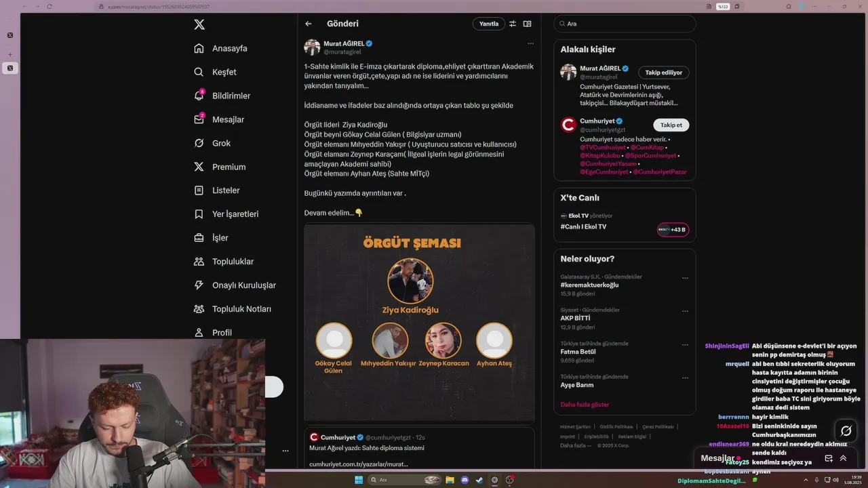Click Murat AĞIREL's avatar on the post
The height and width of the screenshot is (488, 868).
312,47
